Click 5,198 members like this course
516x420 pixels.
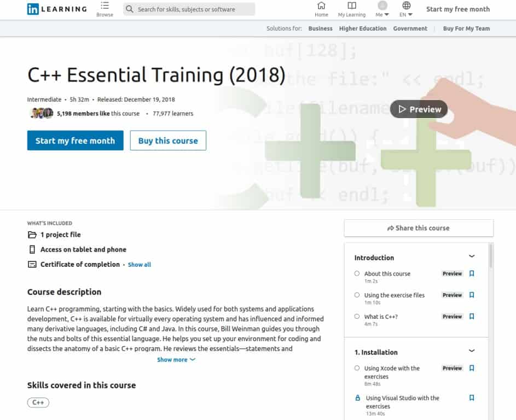point(98,113)
